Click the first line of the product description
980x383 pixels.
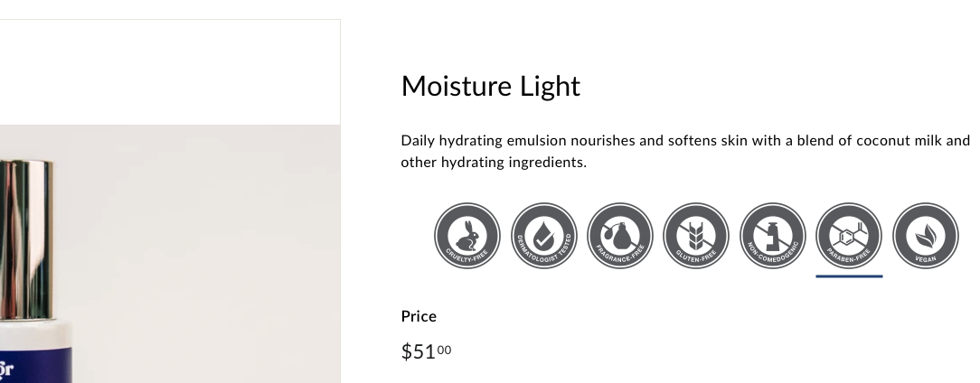click(685, 141)
